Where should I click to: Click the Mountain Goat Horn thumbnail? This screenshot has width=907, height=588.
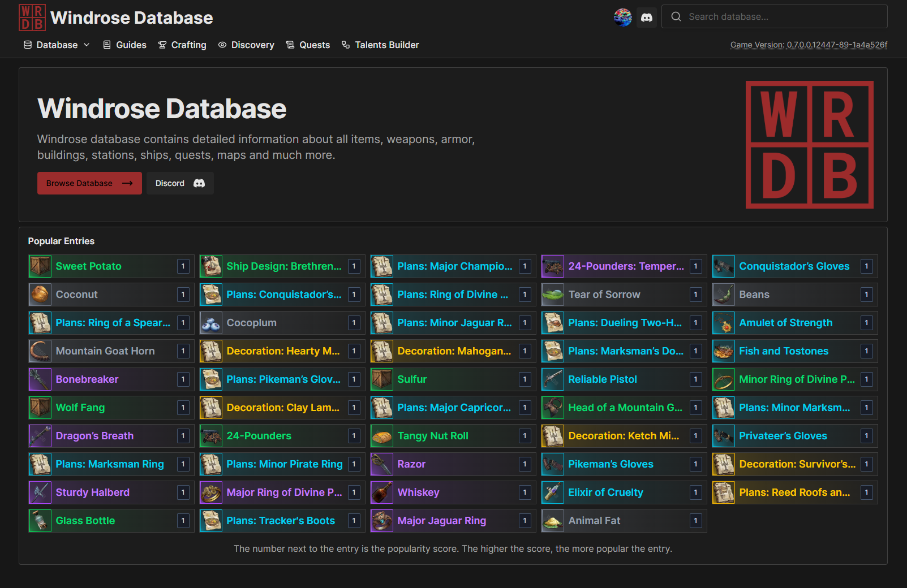40,351
